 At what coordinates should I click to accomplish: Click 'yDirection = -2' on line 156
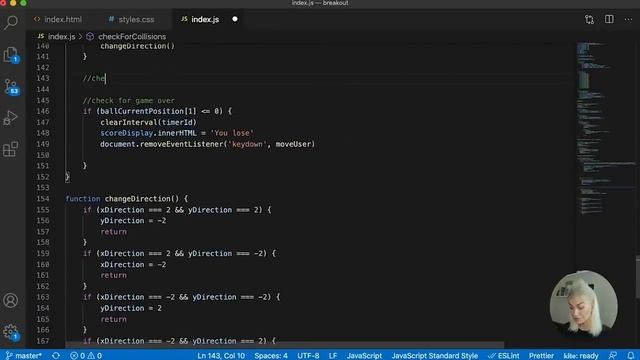tap(133, 220)
